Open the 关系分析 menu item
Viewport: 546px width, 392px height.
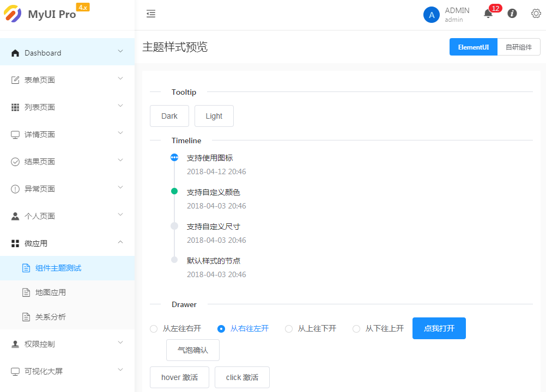point(51,317)
